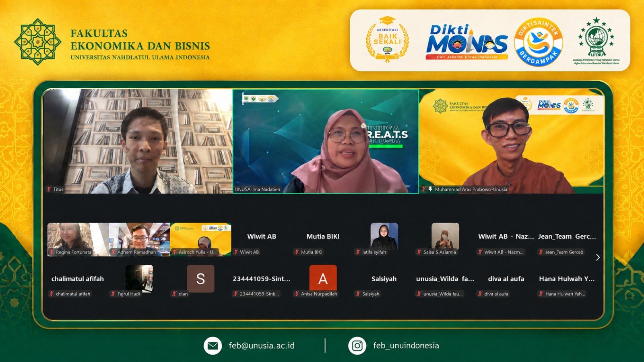The image size is (644, 362).
Task: Click dian's brown "S" avatar
Action: click(x=200, y=278)
